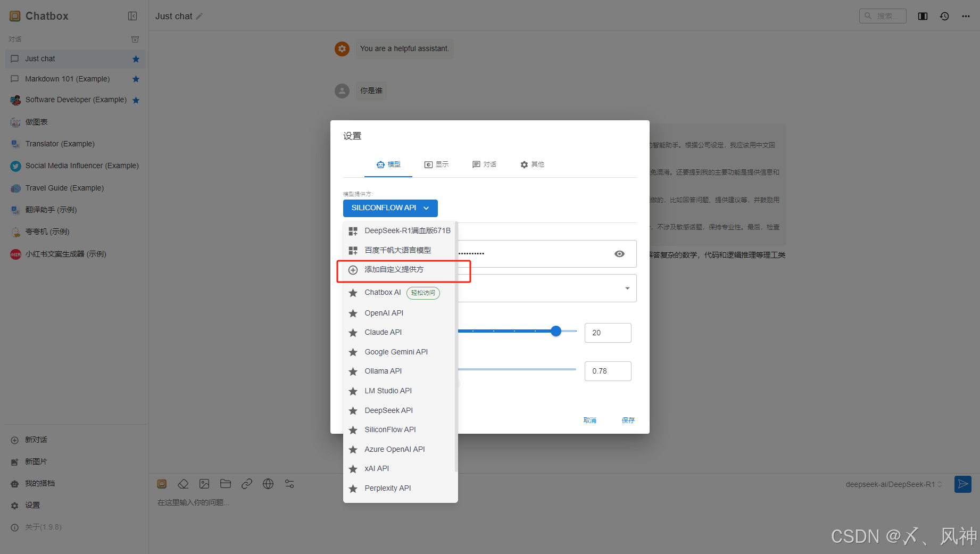Image resolution: width=980 pixels, height=554 pixels.
Task: Select Chatbox AI provider
Action: click(400, 293)
